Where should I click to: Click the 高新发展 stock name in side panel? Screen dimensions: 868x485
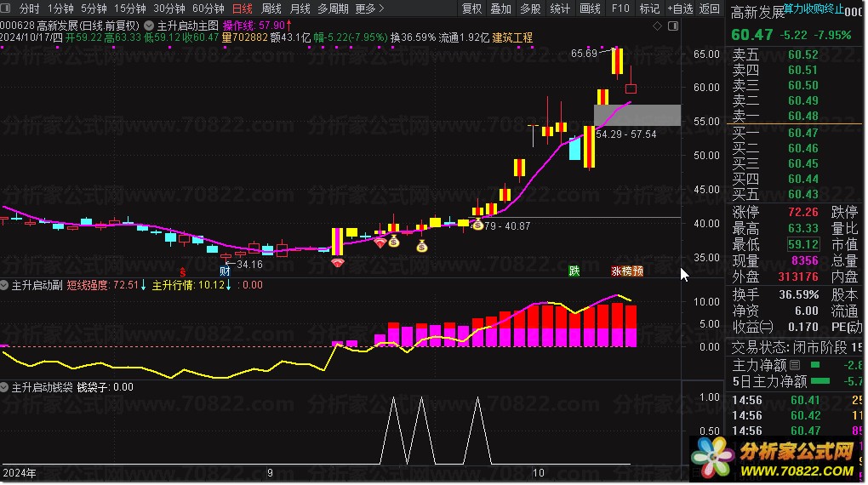758,12
